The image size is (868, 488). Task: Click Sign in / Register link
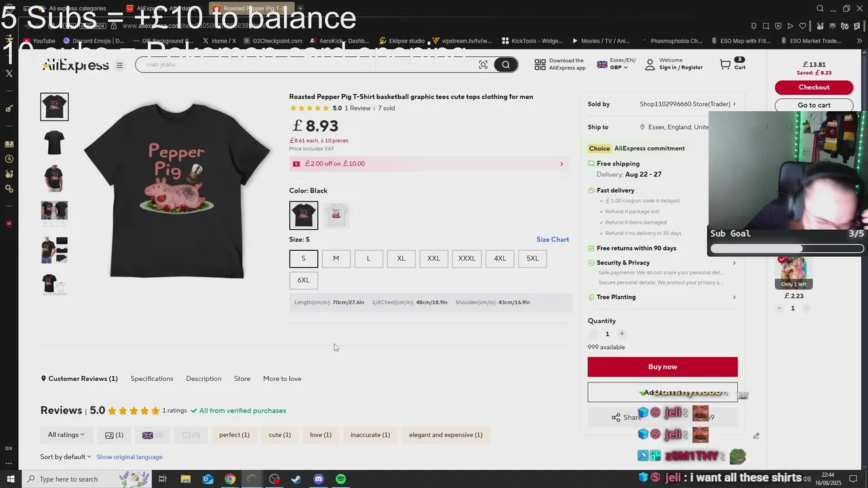tap(681, 68)
